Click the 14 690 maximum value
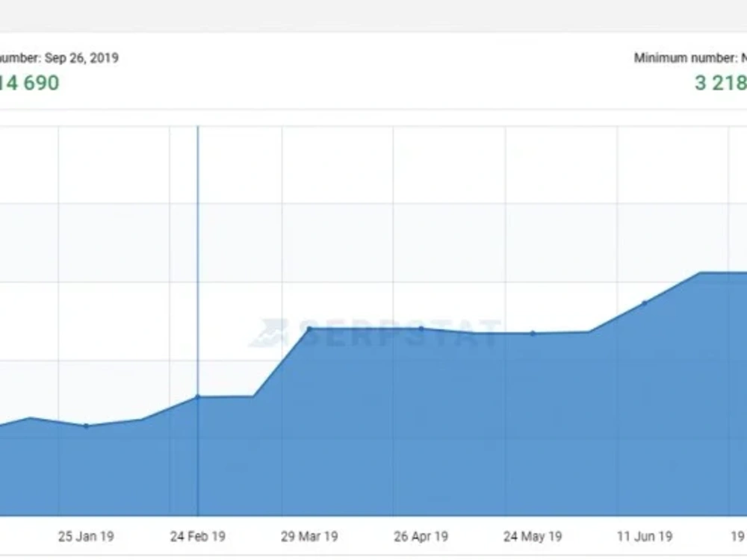Viewport: 747px width, 560px height. [30, 83]
